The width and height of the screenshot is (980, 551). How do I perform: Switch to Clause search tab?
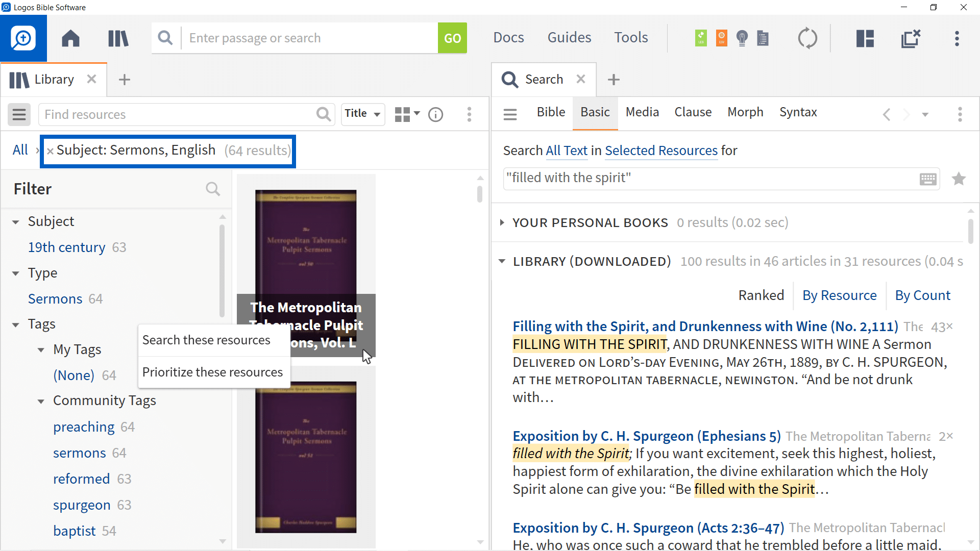point(693,112)
